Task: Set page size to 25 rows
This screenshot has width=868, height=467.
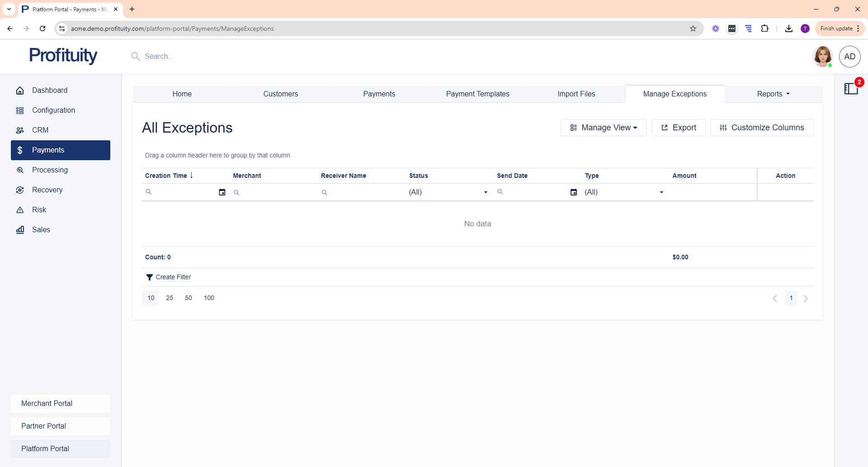Action: (170, 298)
